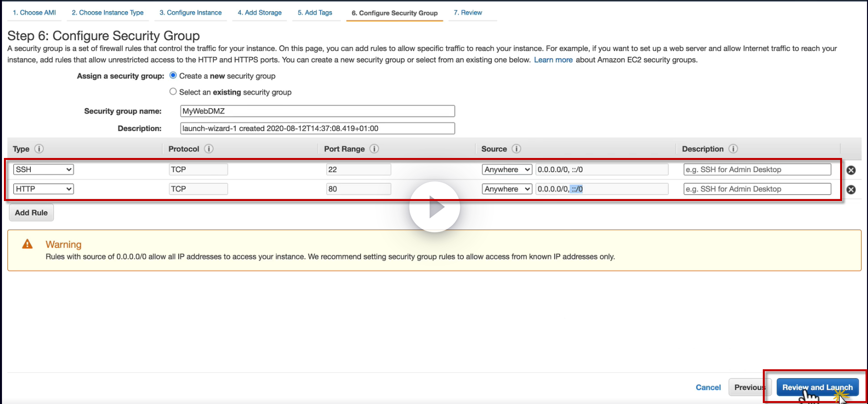The image size is (868, 404).
Task: Click the Previous button
Action: [x=750, y=387]
